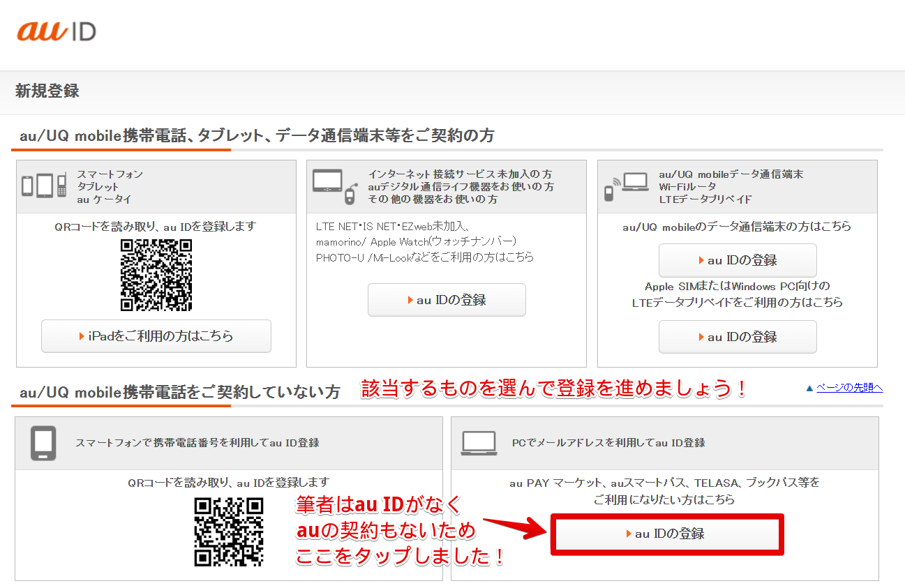Click au IDの登録 for Apple SIM LTE data prepaid
905x588 pixels.
click(738, 337)
